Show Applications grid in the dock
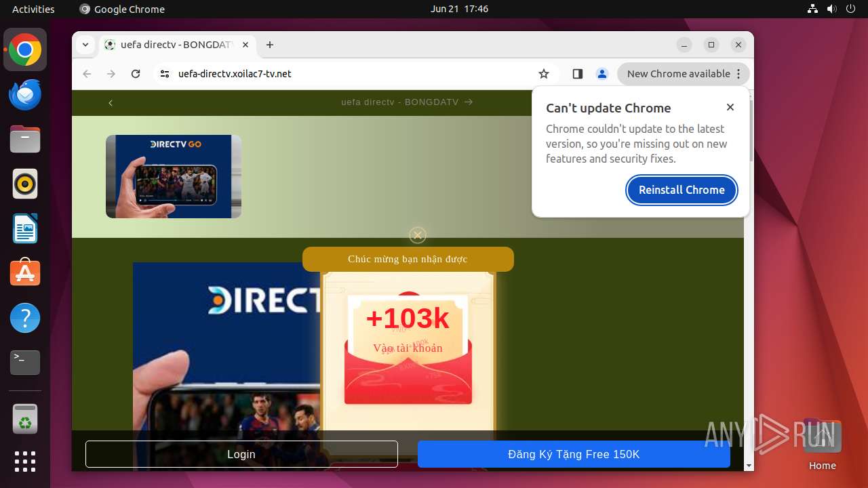 [x=25, y=462]
